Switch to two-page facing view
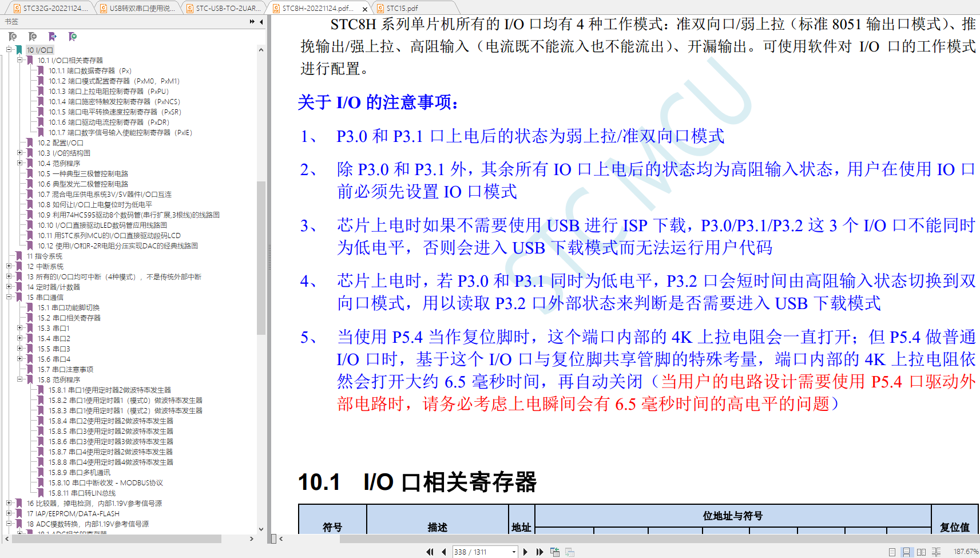The image size is (980, 558). click(921, 552)
